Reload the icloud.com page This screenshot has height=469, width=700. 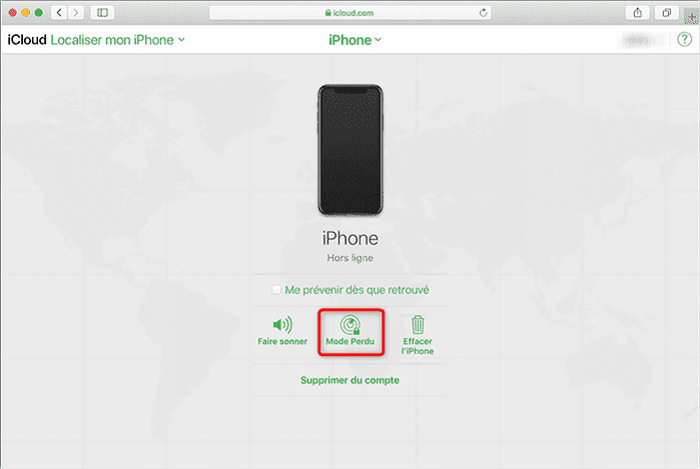pos(483,12)
